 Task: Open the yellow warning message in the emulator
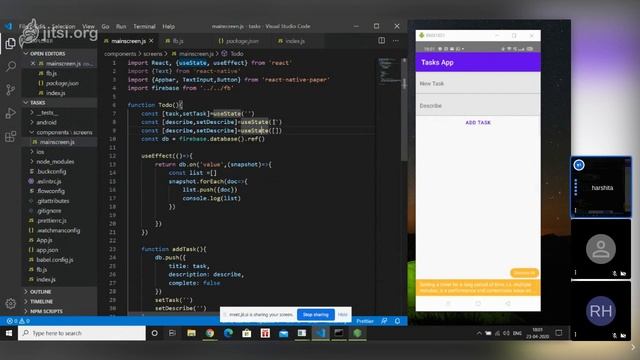(478, 288)
